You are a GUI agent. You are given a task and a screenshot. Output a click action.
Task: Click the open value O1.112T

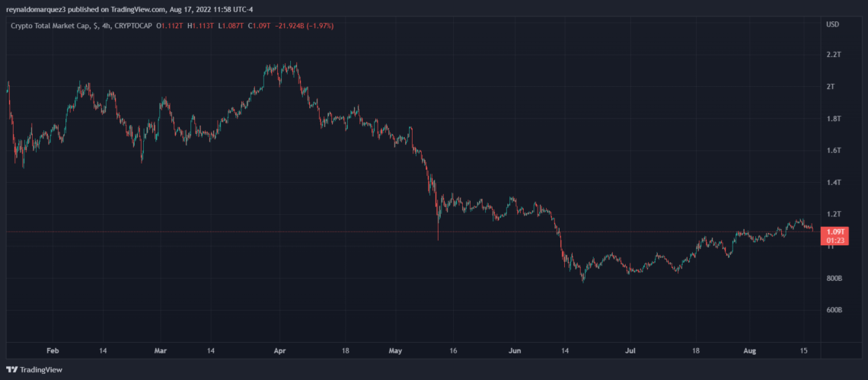point(171,25)
